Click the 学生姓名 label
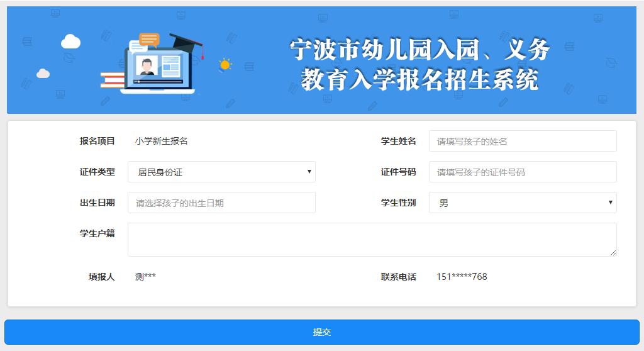The width and height of the screenshot is (644, 351). pos(398,141)
